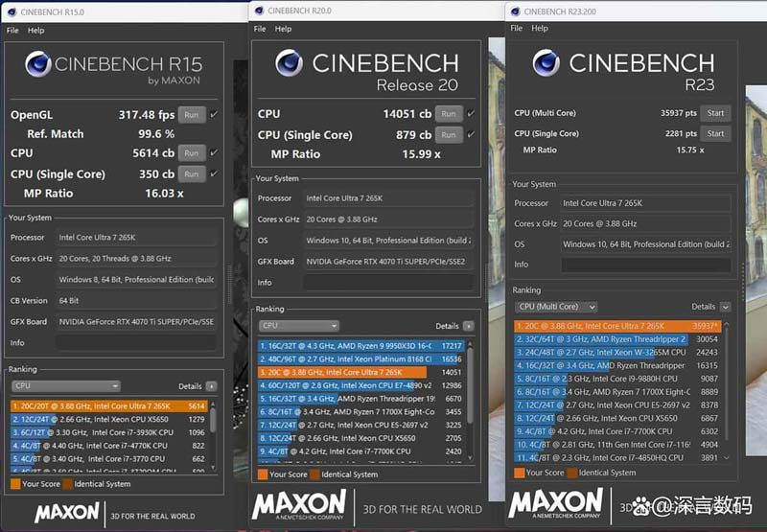The height and width of the screenshot is (532, 767).
Task: Open the CPU (Multi Core) ranking dropdown in R23
Action: (x=557, y=307)
